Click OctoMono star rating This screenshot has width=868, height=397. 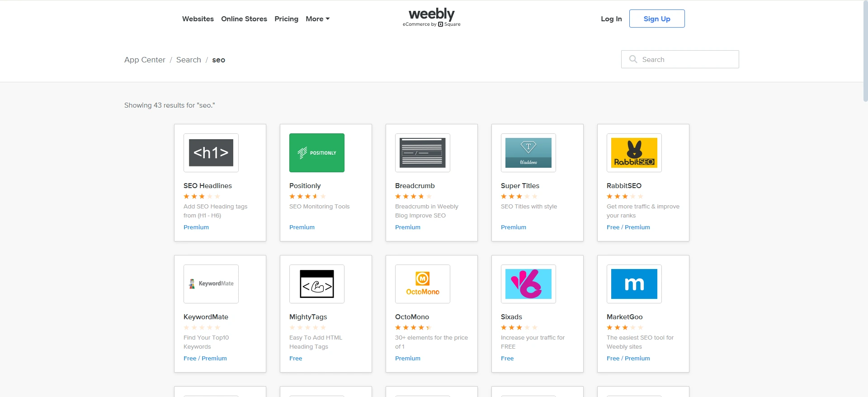[413, 327]
